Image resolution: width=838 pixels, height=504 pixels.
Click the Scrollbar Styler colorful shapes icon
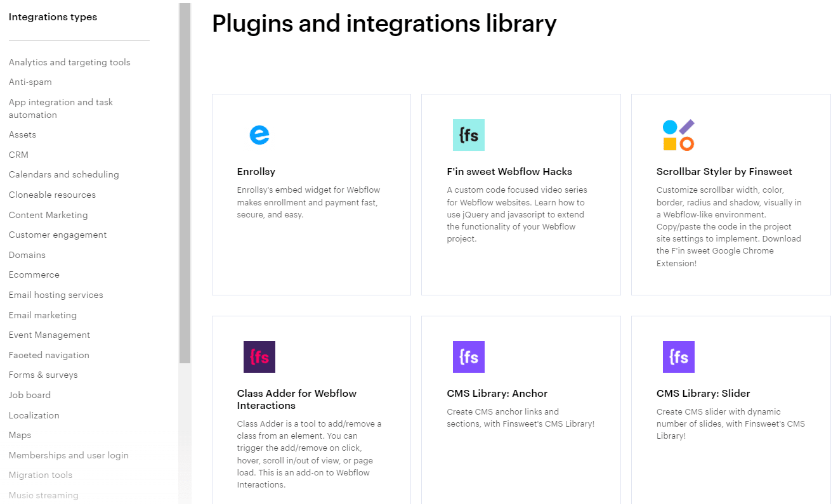click(x=679, y=135)
